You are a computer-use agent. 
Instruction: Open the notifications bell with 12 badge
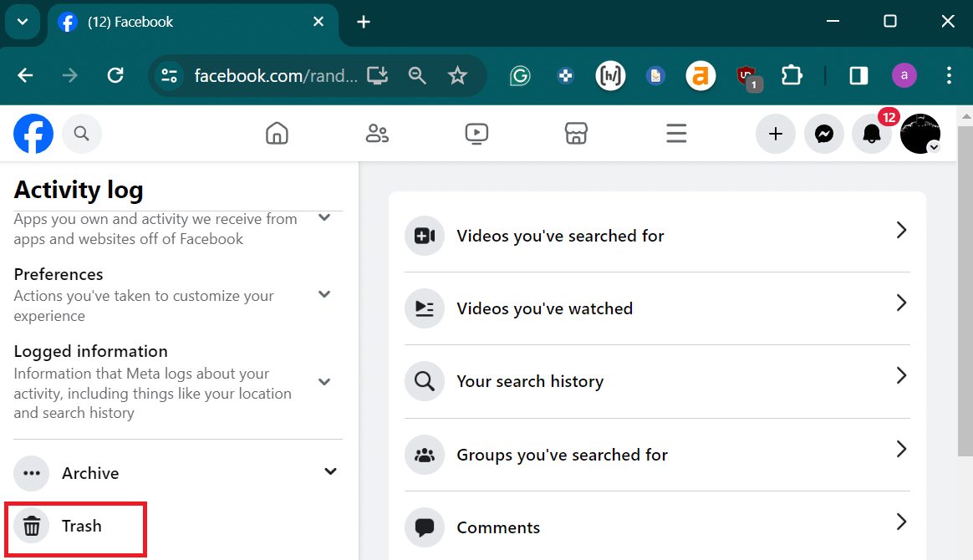(x=872, y=134)
